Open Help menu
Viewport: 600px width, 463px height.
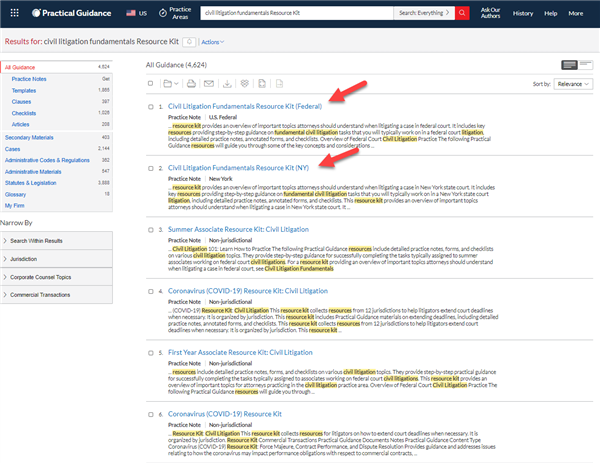click(x=551, y=13)
